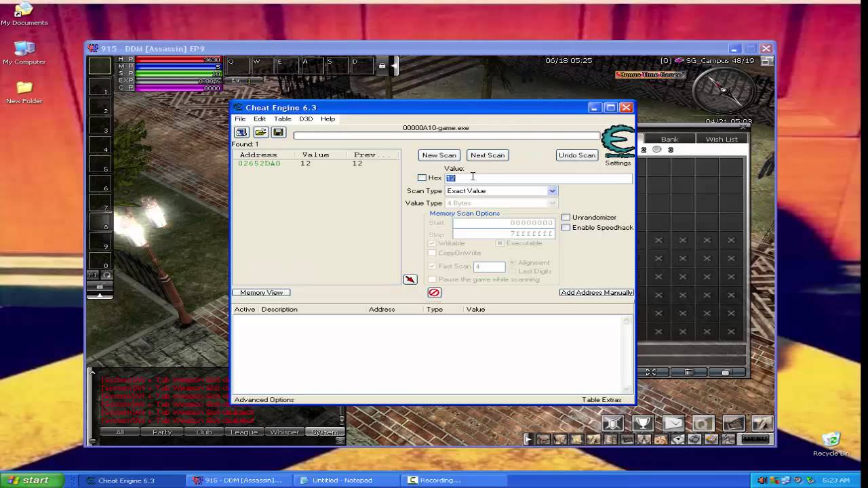Open My Documents desktop icon
868x488 pixels.
(x=24, y=14)
